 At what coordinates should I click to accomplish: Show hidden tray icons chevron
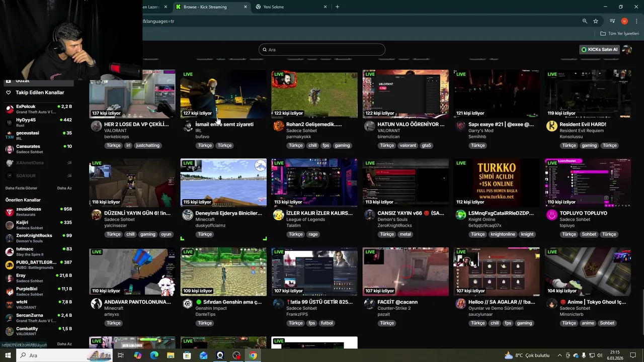point(559,355)
